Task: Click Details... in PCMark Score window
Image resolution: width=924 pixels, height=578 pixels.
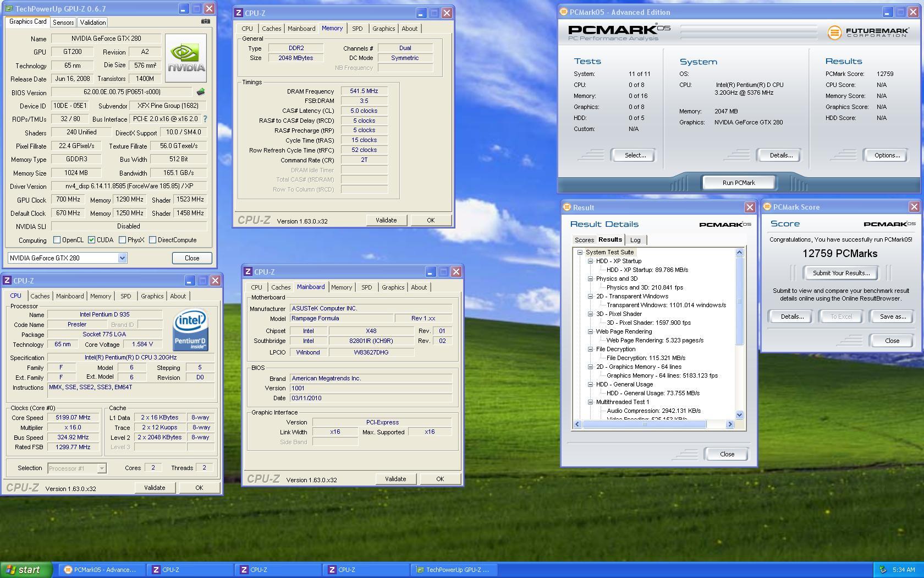Action: [x=792, y=317]
